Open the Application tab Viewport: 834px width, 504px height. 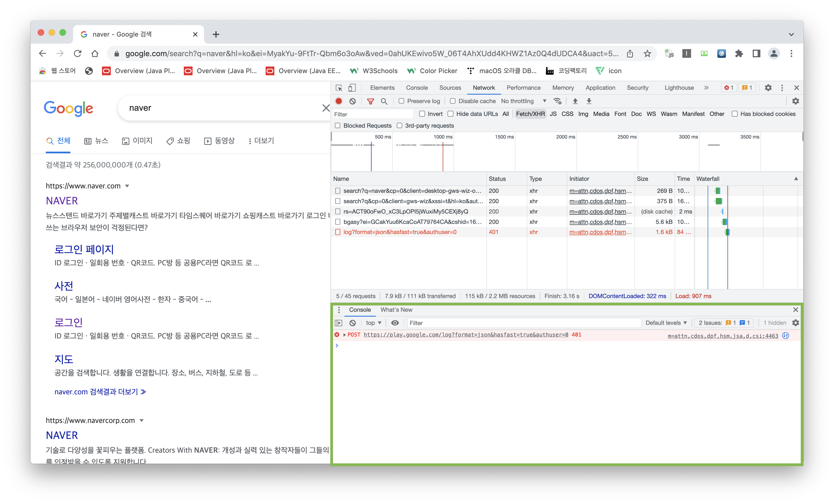coord(600,88)
